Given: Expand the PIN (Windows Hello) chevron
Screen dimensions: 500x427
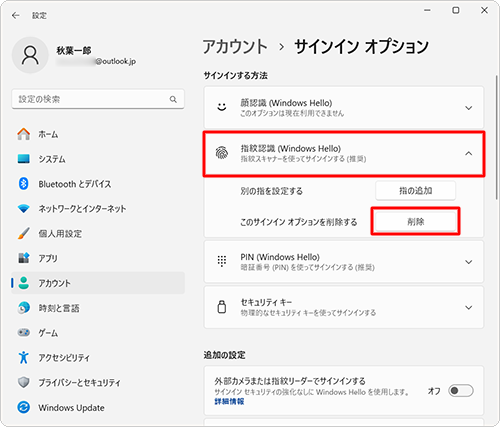Looking at the screenshot, I should coord(469,262).
